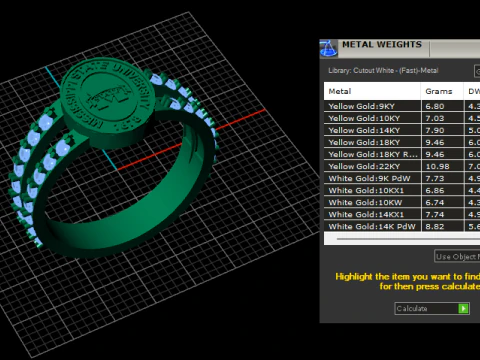Click the 10.98 grams value

(437, 166)
